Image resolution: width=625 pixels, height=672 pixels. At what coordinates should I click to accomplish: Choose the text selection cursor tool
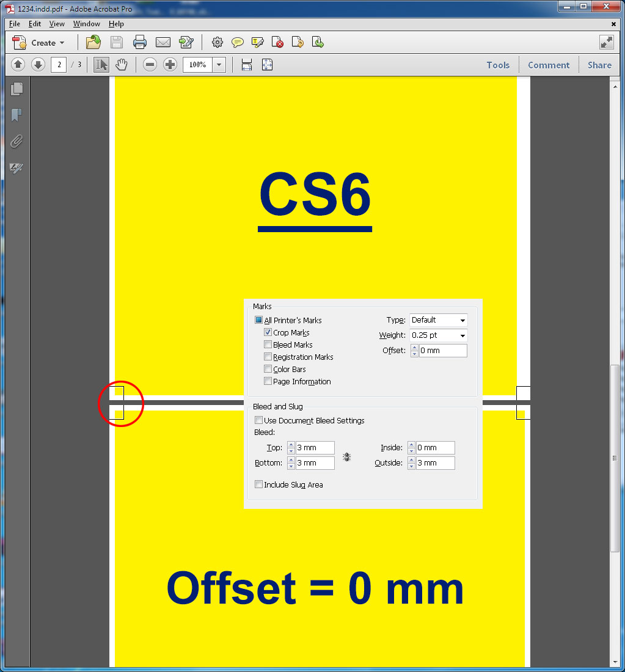click(101, 65)
